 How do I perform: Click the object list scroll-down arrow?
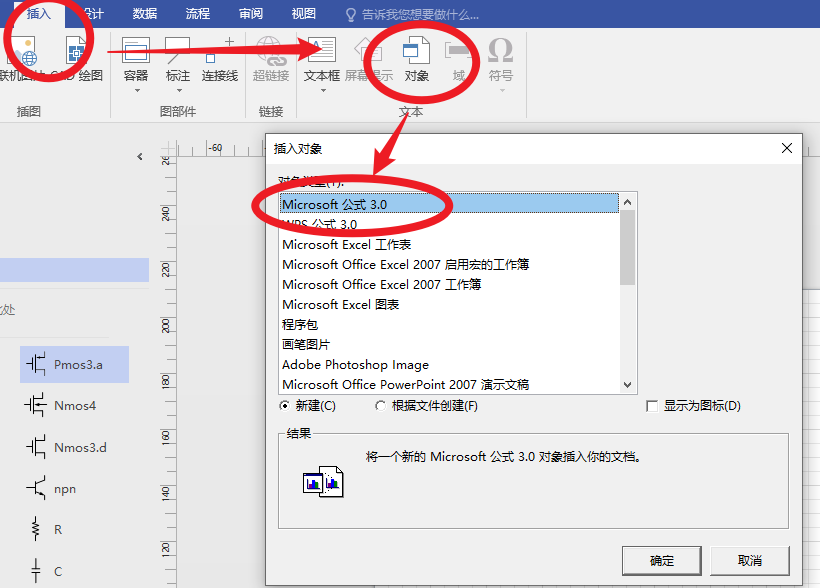pyautogui.click(x=628, y=385)
